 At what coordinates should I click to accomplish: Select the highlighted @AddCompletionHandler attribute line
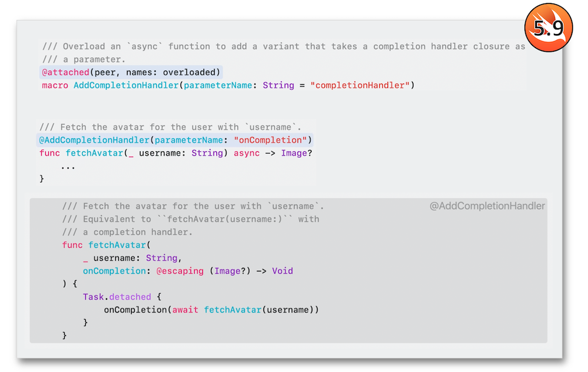(175, 140)
